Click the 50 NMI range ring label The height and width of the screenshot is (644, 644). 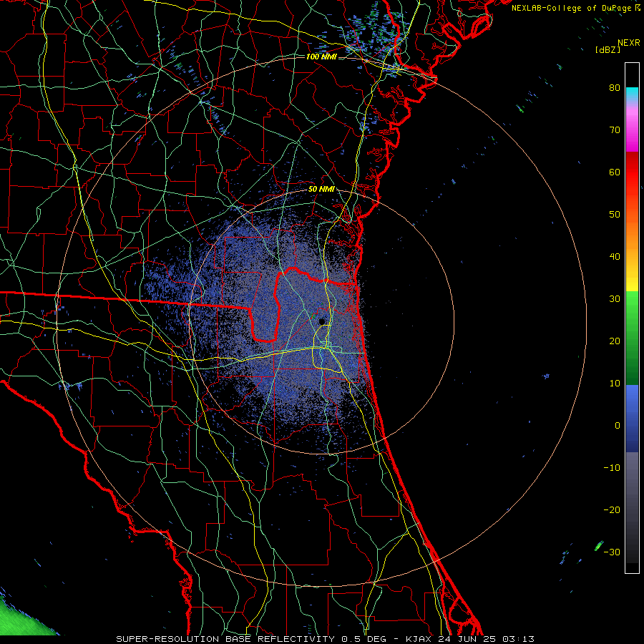point(321,189)
